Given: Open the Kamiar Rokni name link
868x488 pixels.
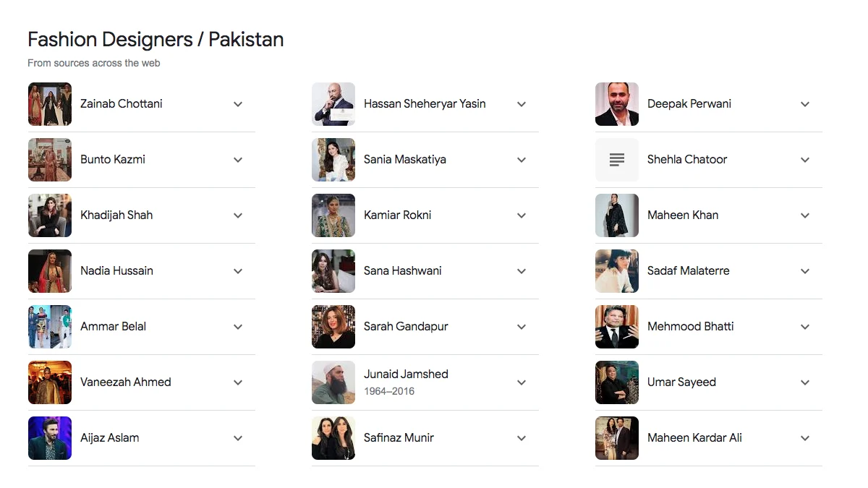Looking at the screenshot, I should [397, 215].
